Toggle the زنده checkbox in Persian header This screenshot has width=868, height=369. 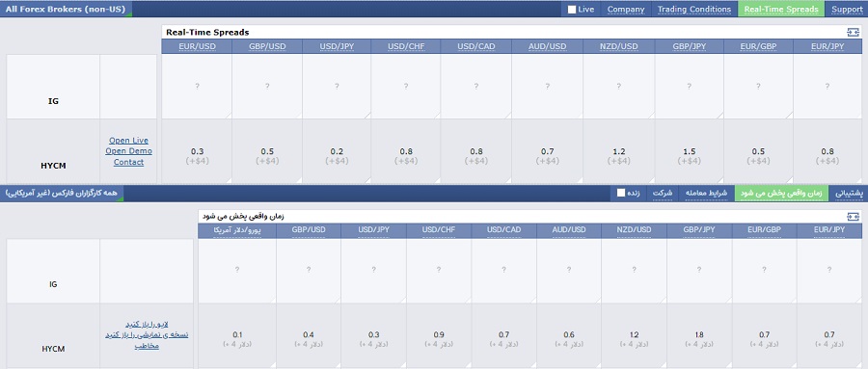[x=621, y=193]
